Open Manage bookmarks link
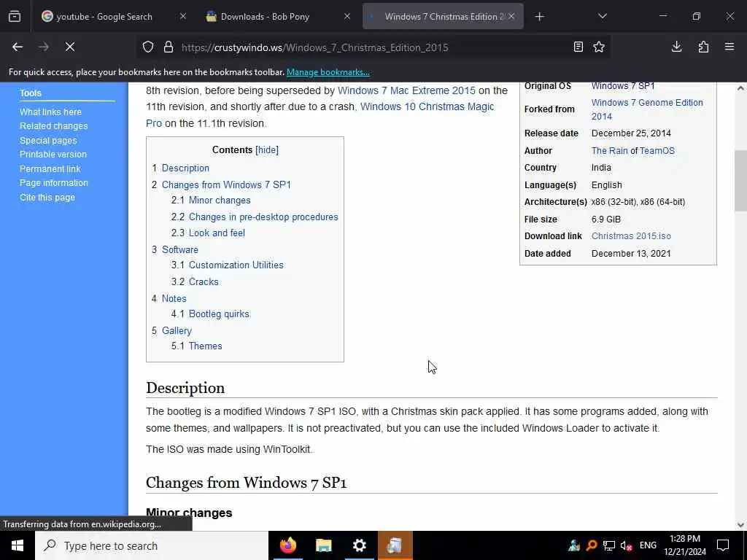The height and width of the screenshot is (560, 747). (328, 72)
